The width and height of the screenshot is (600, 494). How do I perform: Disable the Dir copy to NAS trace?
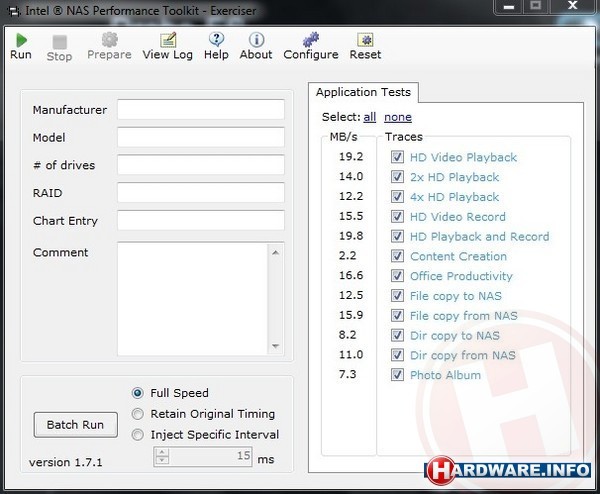click(x=397, y=335)
